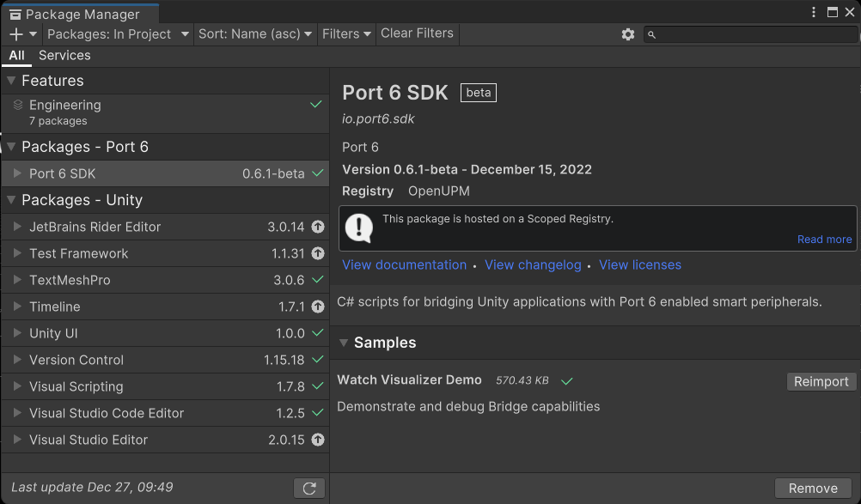The height and width of the screenshot is (504, 861).
Task: Select the Version Control package
Action: [165, 360]
